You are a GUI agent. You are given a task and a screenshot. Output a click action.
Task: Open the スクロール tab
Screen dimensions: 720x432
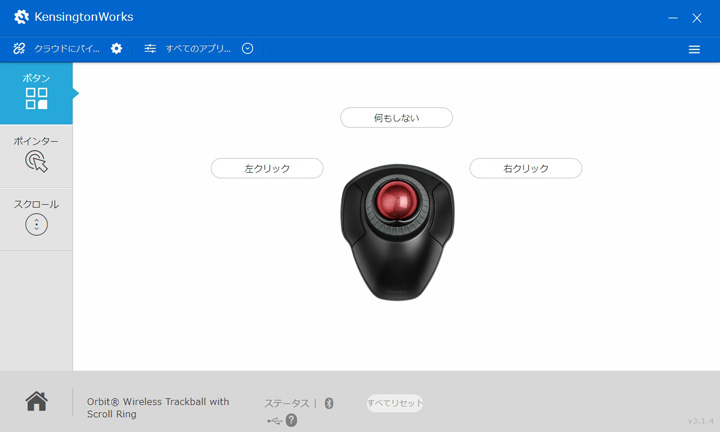click(x=36, y=218)
